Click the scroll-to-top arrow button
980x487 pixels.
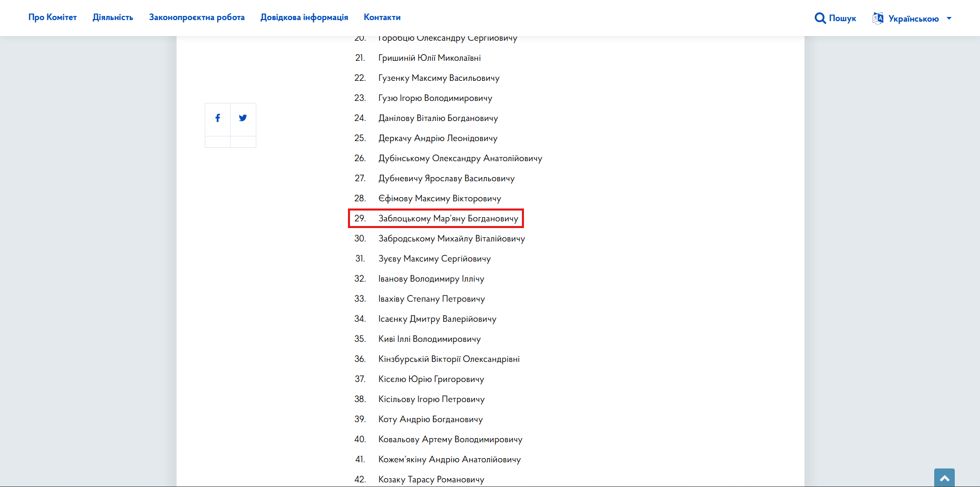(x=944, y=478)
